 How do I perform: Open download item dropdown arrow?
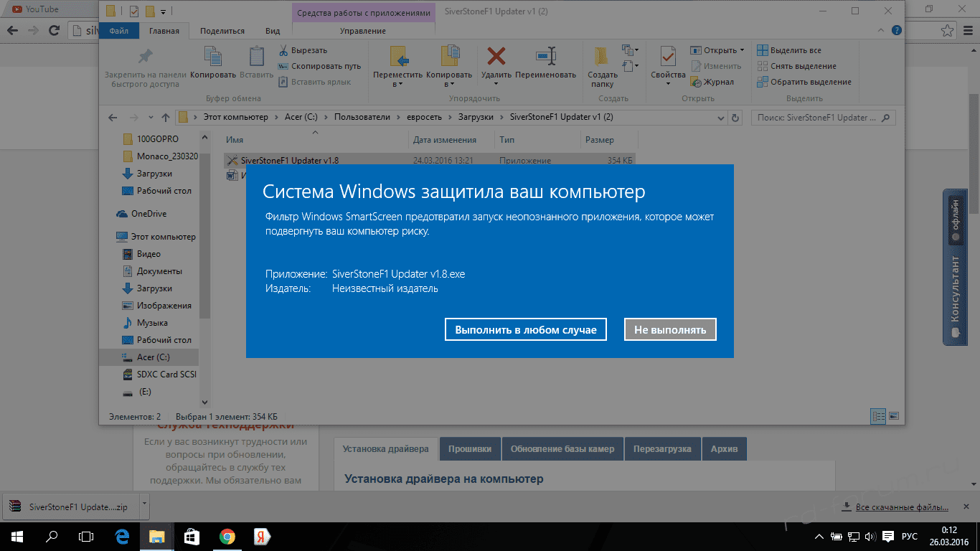tap(143, 506)
